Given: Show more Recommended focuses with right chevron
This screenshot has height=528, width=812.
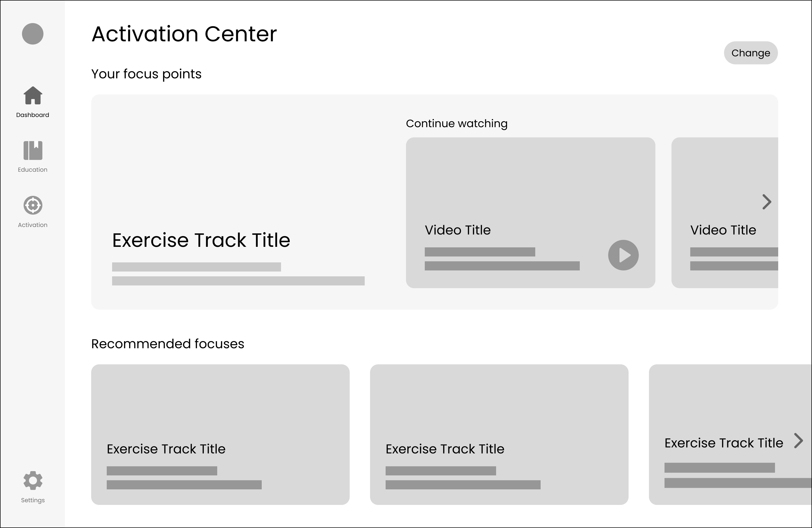Looking at the screenshot, I should 798,441.
